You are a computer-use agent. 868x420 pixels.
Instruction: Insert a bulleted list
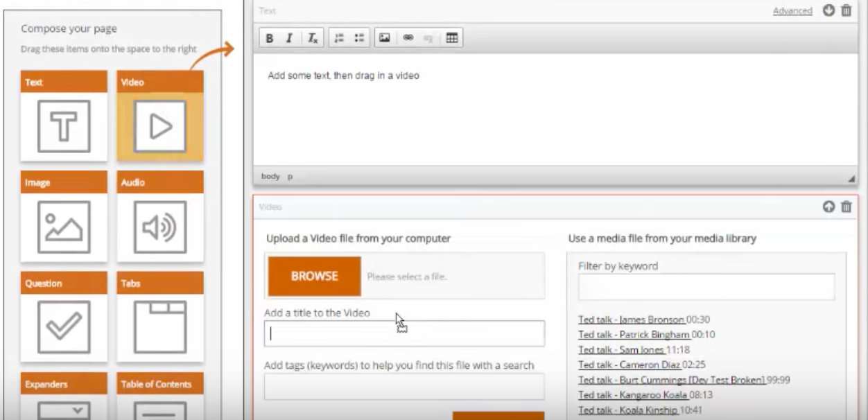click(x=359, y=39)
